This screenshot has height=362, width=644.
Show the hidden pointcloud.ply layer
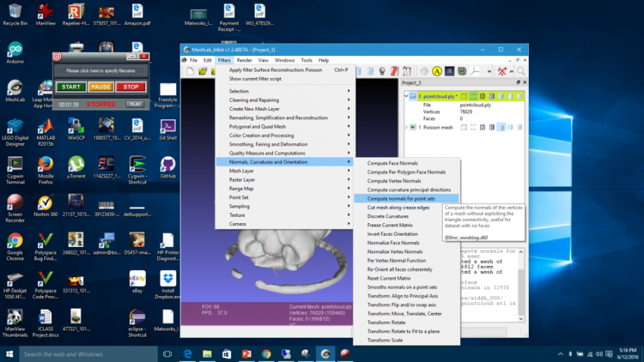pos(412,96)
